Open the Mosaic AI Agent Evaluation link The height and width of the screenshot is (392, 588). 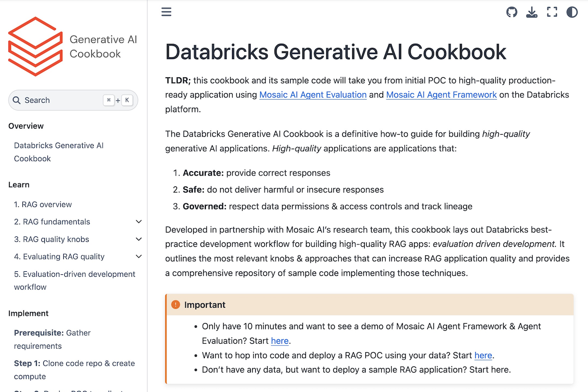click(x=313, y=95)
